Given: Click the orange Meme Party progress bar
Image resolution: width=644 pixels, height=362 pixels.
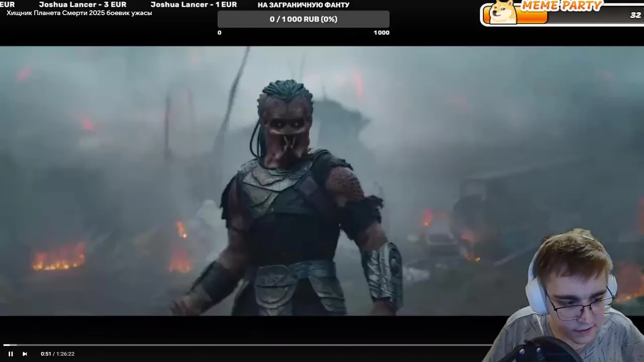Looking at the screenshot, I should 532,17.
